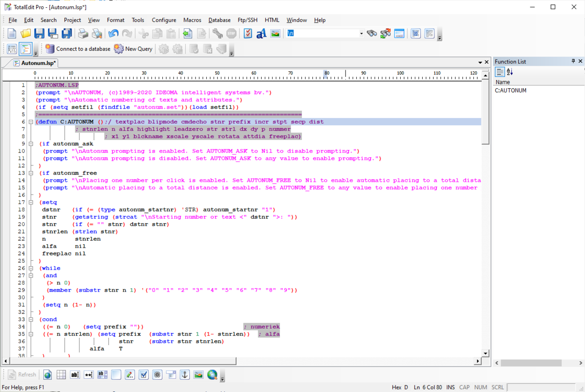Collapse the defun C:AUTONUM code fold
The image size is (585, 392).
pyautogui.click(x=30, y=122)
